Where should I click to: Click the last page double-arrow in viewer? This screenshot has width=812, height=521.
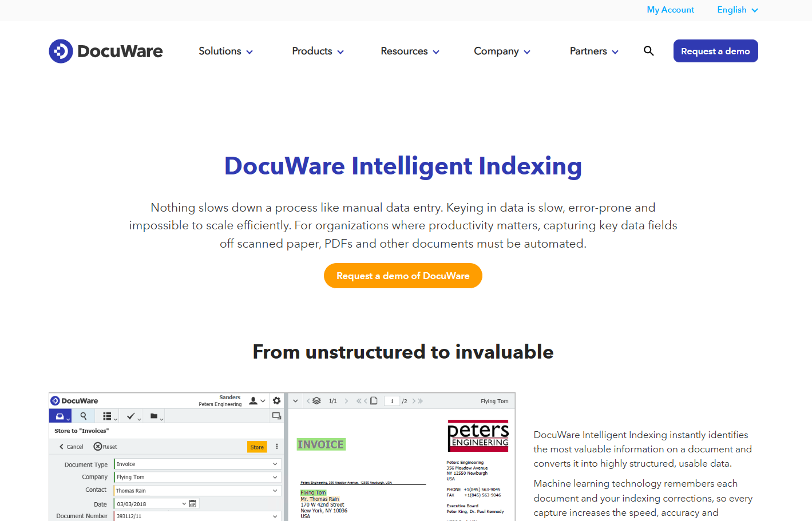click(421, 401)
